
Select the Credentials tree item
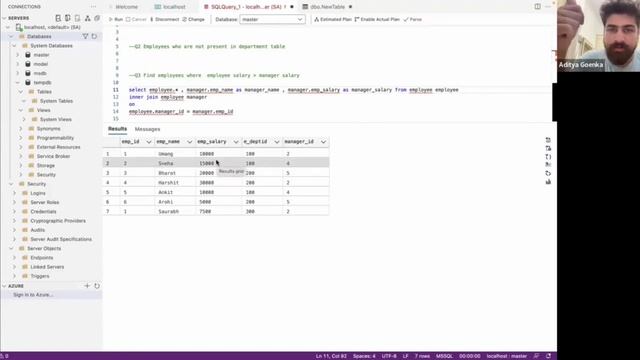[43, 211]
